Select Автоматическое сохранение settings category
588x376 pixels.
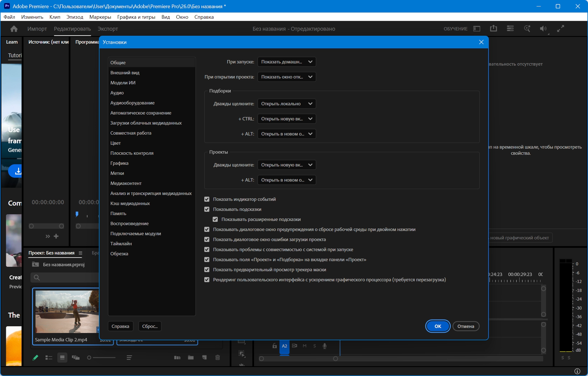coord(141,113)
